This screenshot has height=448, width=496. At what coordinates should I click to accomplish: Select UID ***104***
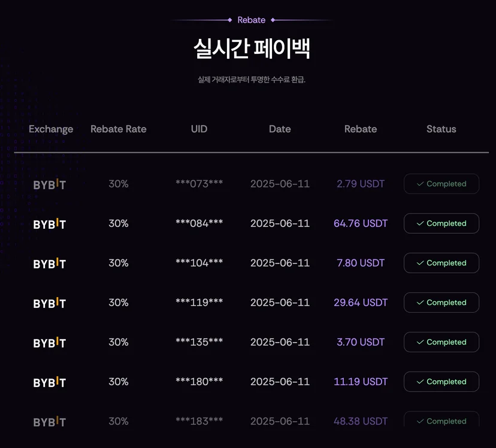pos(199,262)
